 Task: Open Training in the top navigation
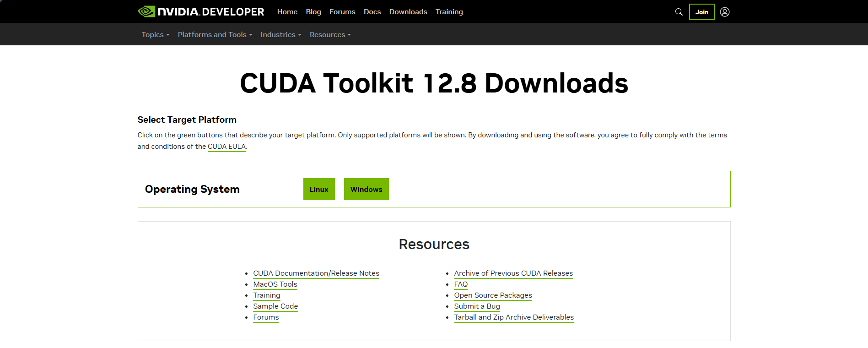449,12
